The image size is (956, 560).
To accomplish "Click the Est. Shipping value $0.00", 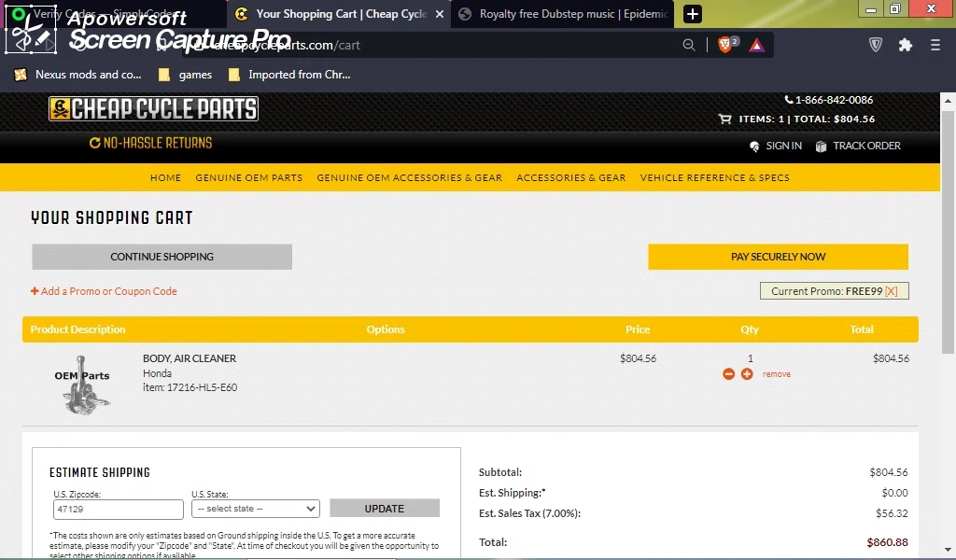I will pyautogui.click(x=894, y=493).
